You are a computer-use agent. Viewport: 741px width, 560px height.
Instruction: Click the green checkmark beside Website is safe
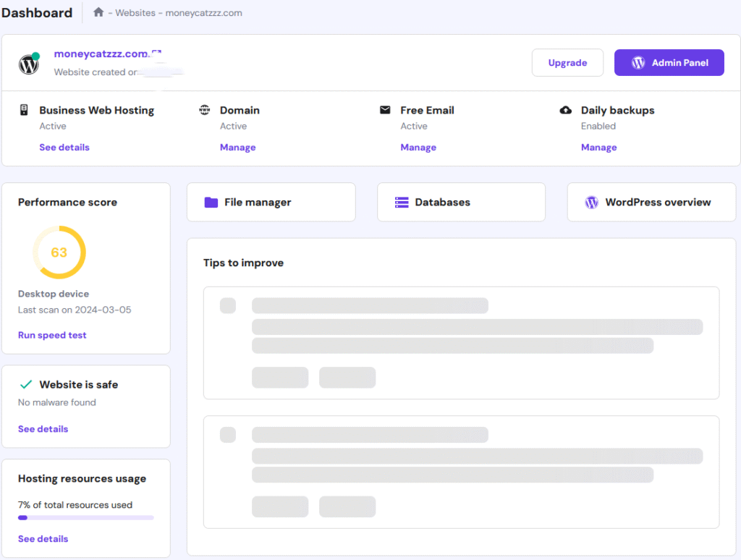click(x=26, y=385)
